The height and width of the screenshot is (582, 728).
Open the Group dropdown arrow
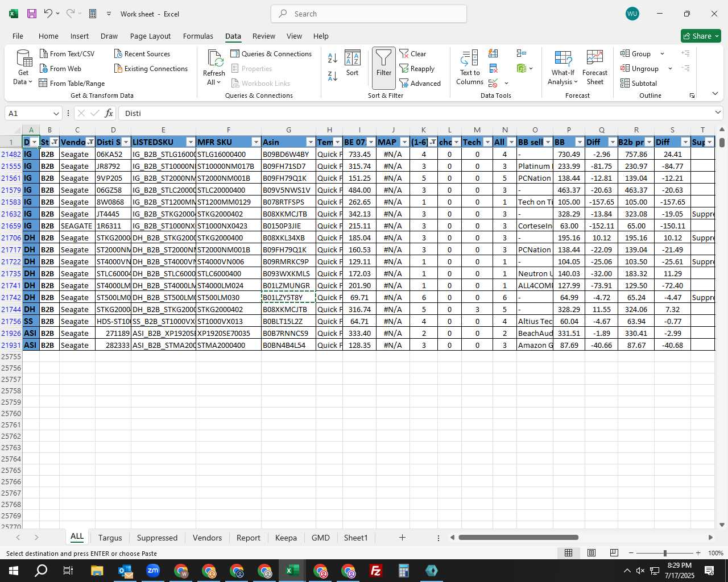click(662, 53)
